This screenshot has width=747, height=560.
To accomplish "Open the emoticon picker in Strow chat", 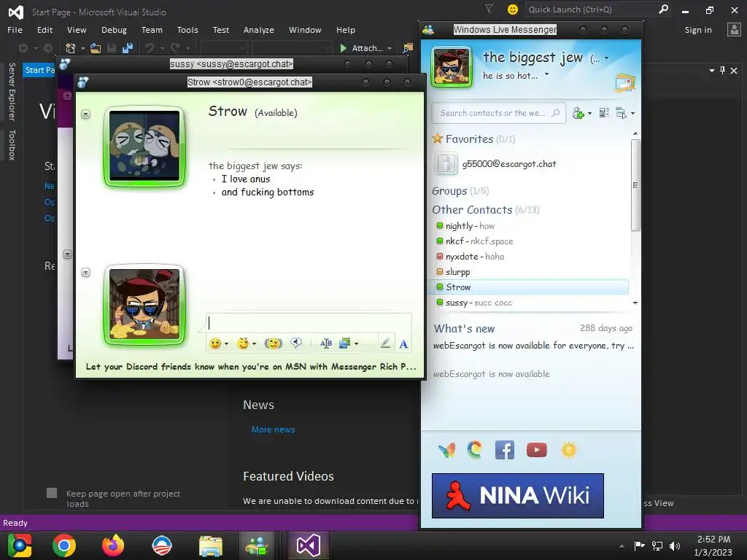I will click(x=215, y=343).
